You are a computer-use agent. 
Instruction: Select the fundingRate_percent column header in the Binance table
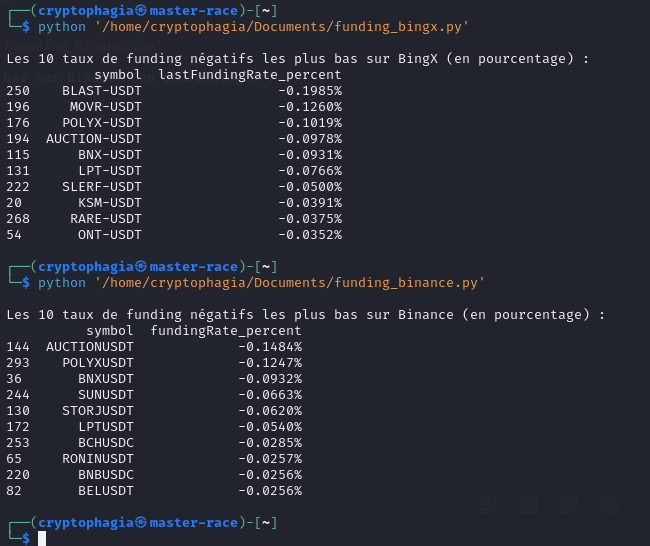pyautogui.click(x=226, y=331)
